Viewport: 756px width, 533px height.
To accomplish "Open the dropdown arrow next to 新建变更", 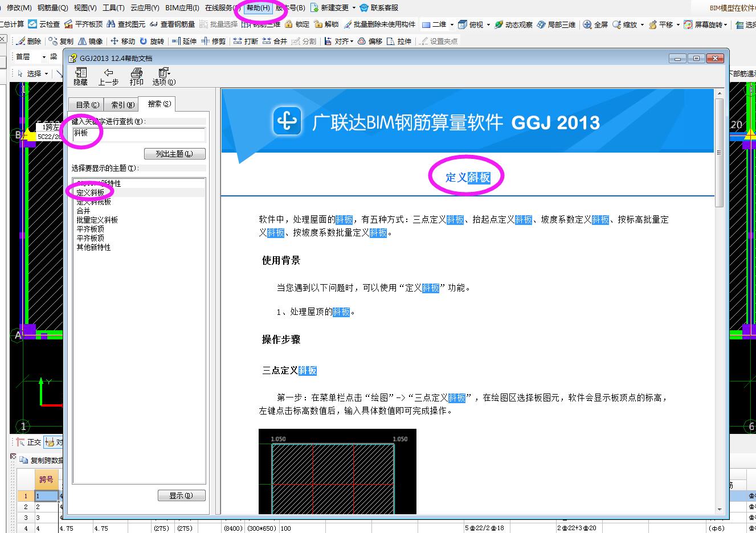I will [x=354, y=8].
